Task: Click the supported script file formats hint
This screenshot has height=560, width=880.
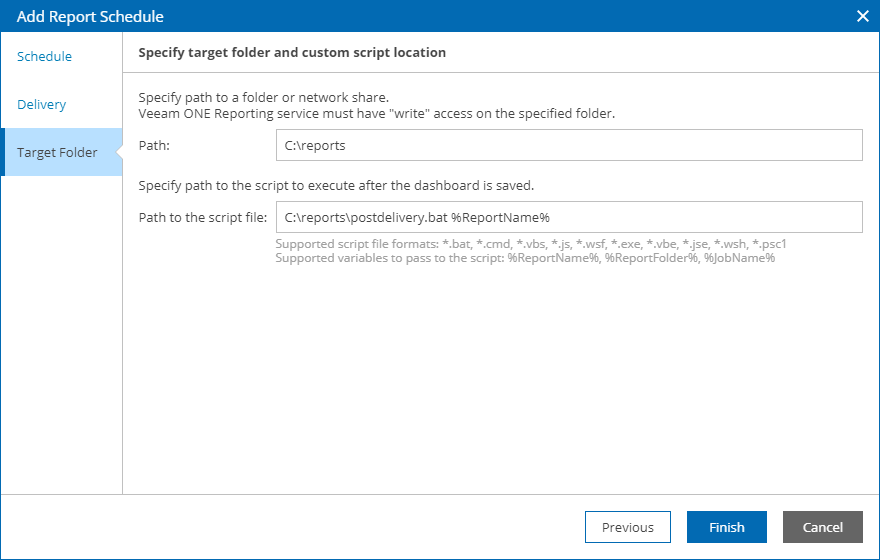Action: (x=531, y=243)
